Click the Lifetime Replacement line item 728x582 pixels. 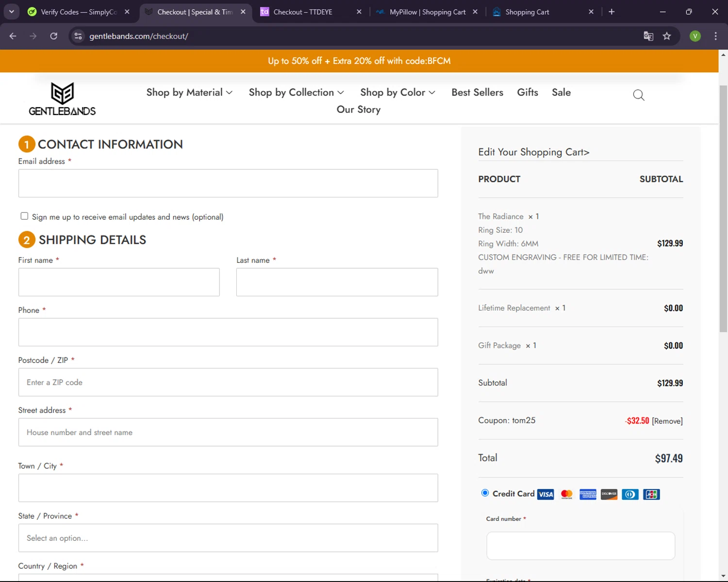580,308
